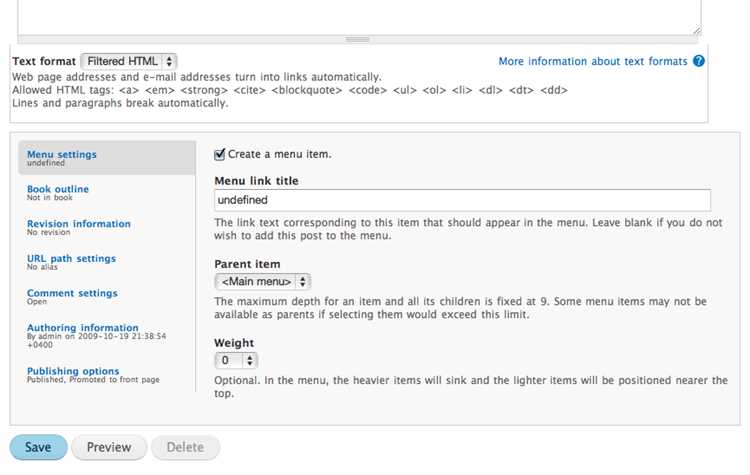This screenshot has width=750, height=475.
Task: Open the Weight dropdown
Action: [236, 360]
